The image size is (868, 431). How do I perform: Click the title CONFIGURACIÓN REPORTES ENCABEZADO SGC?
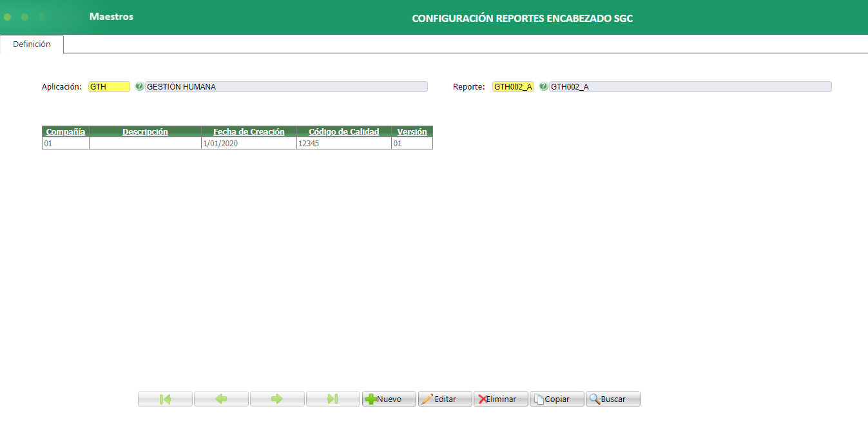click(523, 18)
